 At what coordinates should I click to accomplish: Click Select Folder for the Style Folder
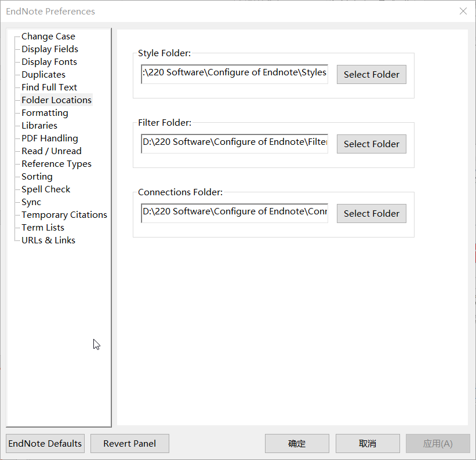(x=372, y=74)
